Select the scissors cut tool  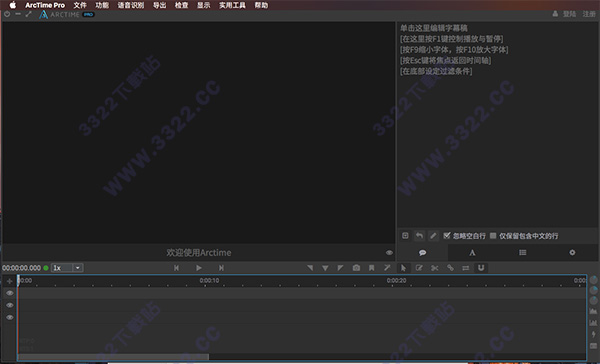click(x=435, y=268)
